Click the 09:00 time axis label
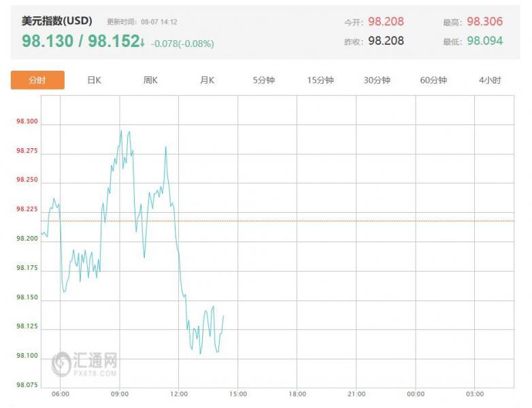This screenshot has width=532, height=408. coord(120,394)
